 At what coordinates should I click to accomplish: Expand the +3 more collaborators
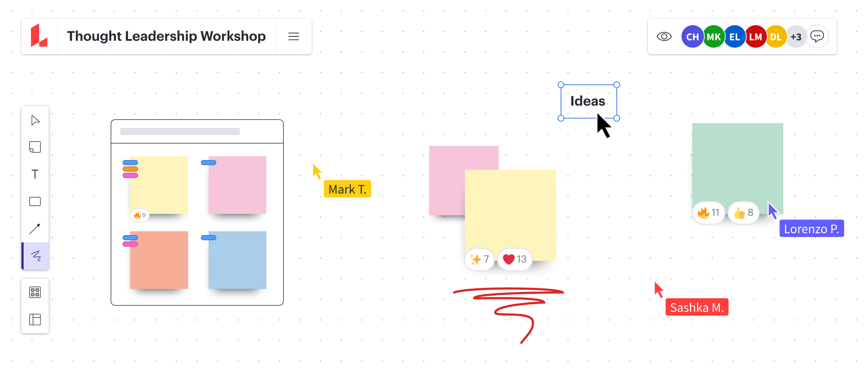(796, 36)
